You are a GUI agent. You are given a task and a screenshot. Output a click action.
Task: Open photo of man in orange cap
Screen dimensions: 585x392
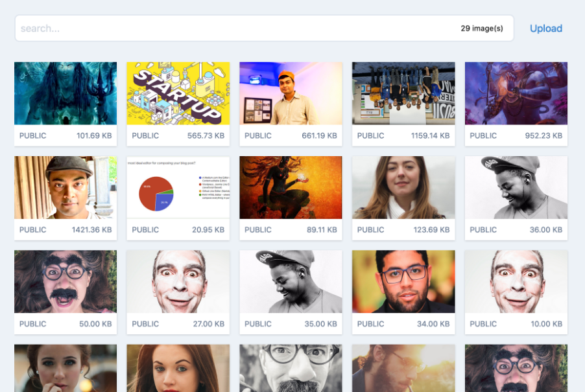pos(291,93)
